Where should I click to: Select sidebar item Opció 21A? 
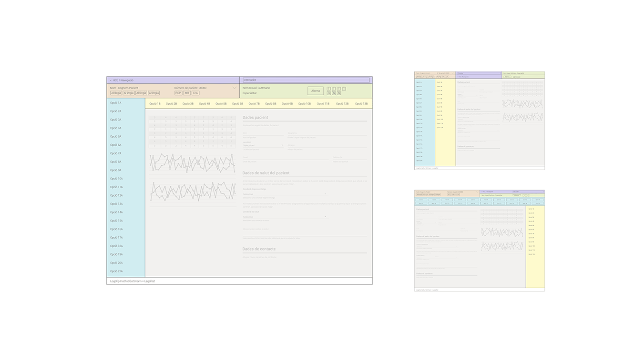coord(116,271)
